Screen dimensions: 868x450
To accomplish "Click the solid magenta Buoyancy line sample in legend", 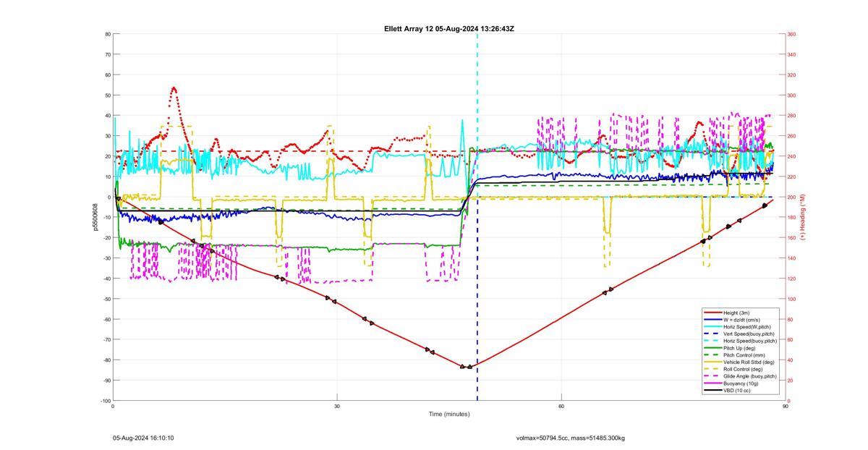I will pyautogui.click(x=712, y=383).
